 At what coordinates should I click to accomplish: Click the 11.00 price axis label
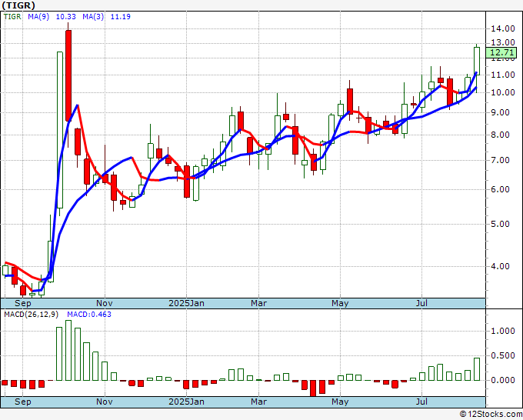503,75
